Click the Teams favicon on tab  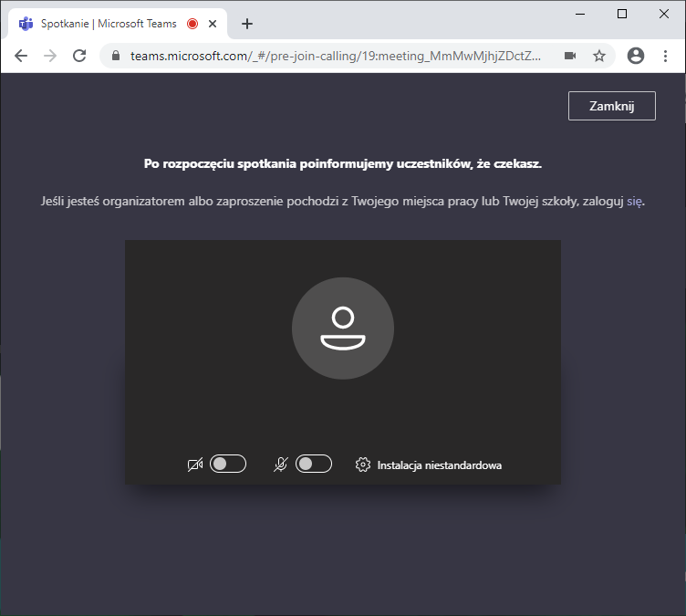tap(26, 24)
